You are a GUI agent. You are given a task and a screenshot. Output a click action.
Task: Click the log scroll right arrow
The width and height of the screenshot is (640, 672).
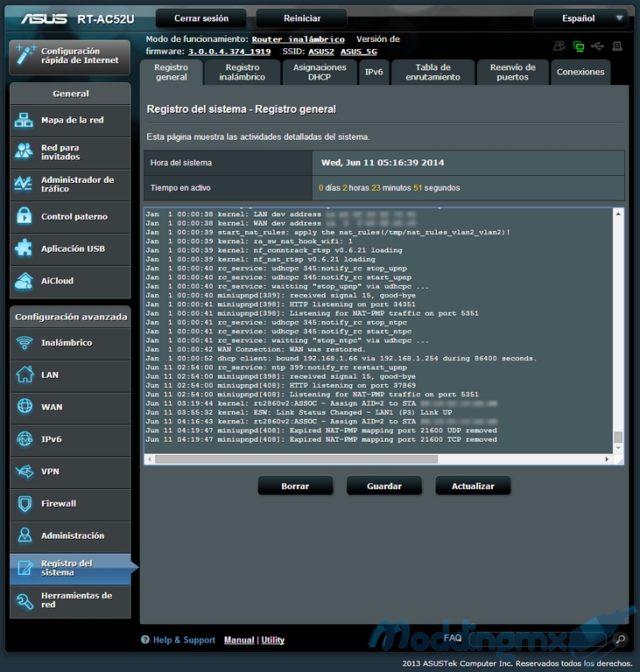607,459
